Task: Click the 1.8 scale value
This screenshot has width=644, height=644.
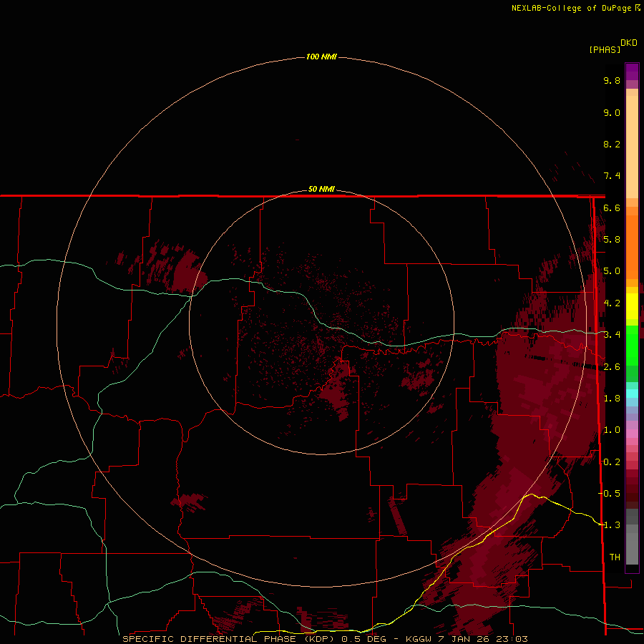Action: point(612,399)
